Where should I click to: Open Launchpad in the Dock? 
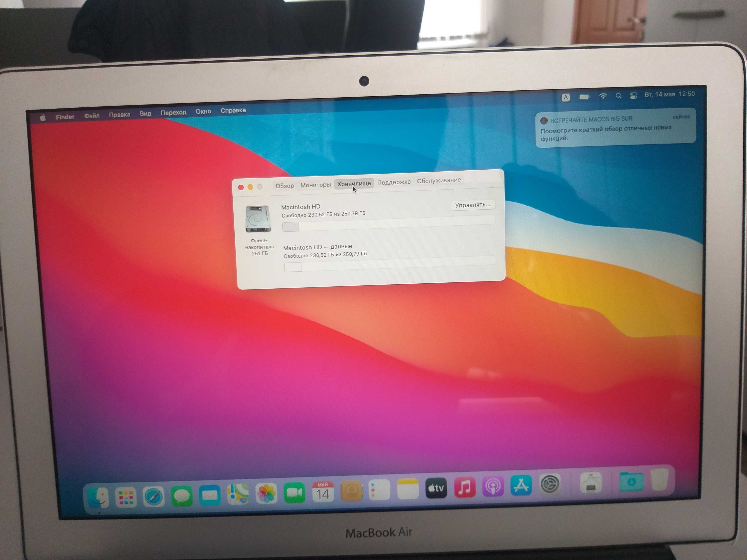click(126, 497)
